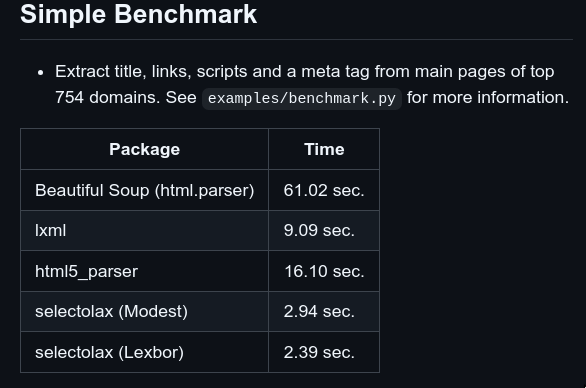Click the bullet point before Extract title
The height and width of the screenshot is (388, 586).
pos(41,73)
